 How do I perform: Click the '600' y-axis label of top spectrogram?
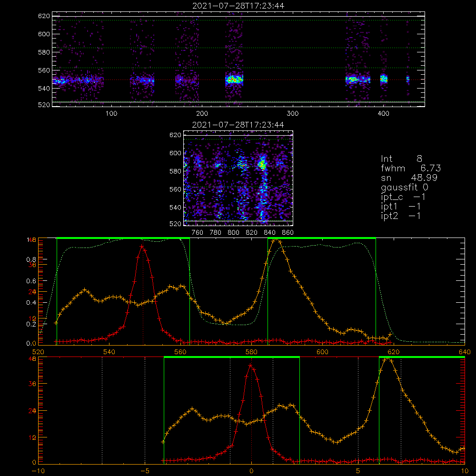44,34
